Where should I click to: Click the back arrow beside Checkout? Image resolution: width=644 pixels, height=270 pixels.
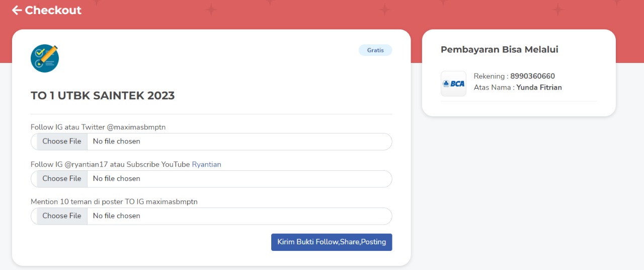click(x=17, y=10)
